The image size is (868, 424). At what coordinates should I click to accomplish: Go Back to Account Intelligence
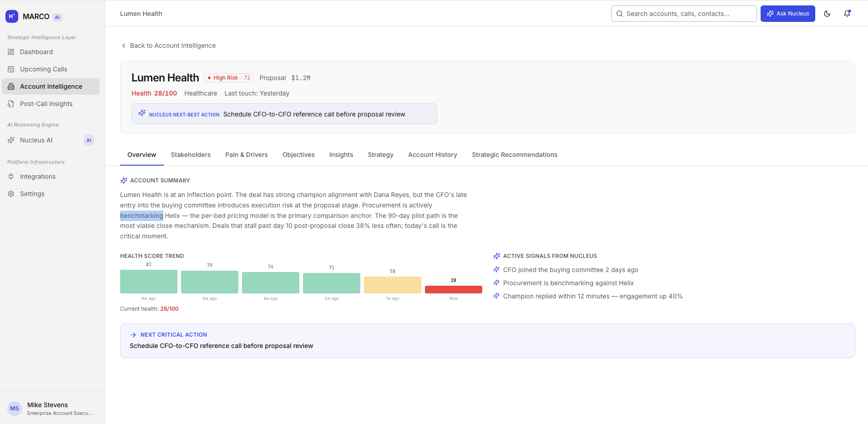coord(168,45)
